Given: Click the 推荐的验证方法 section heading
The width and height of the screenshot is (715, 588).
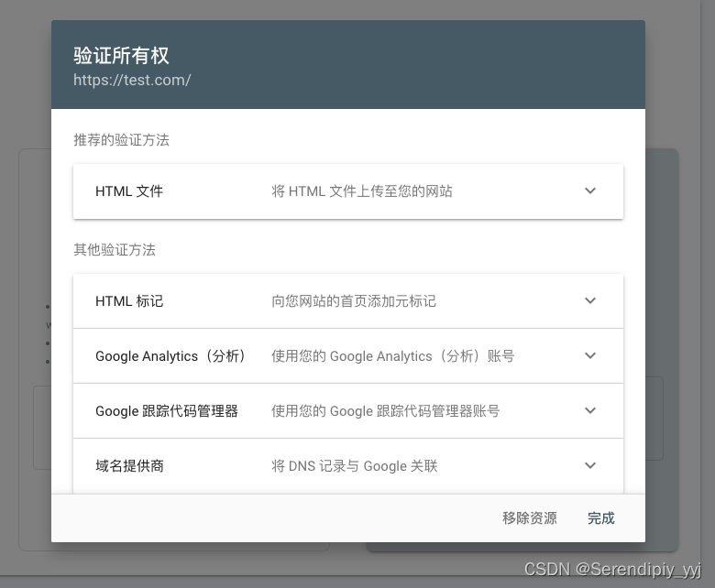Looking at the screenshot, I should [x=121, y=140].
